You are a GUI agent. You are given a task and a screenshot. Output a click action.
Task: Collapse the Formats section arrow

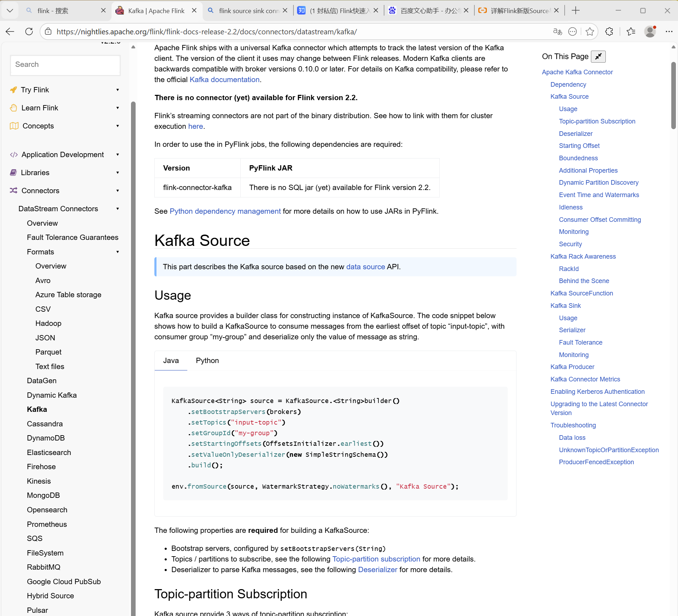(x=118, y=252)
